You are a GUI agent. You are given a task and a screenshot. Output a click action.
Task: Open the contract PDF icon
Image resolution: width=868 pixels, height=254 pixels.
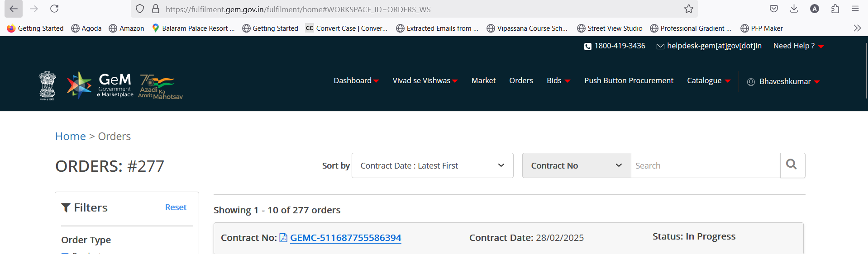[x=283, y=238]
